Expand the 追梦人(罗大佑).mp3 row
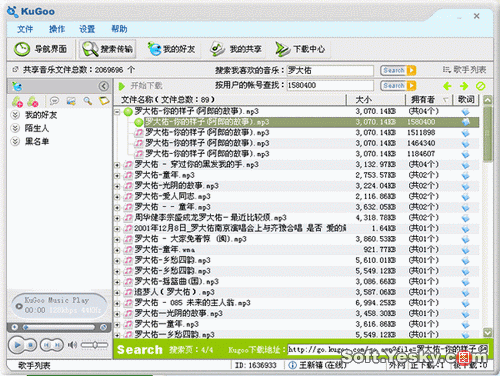The image size is (500, 376). click(x=117, y=293)
